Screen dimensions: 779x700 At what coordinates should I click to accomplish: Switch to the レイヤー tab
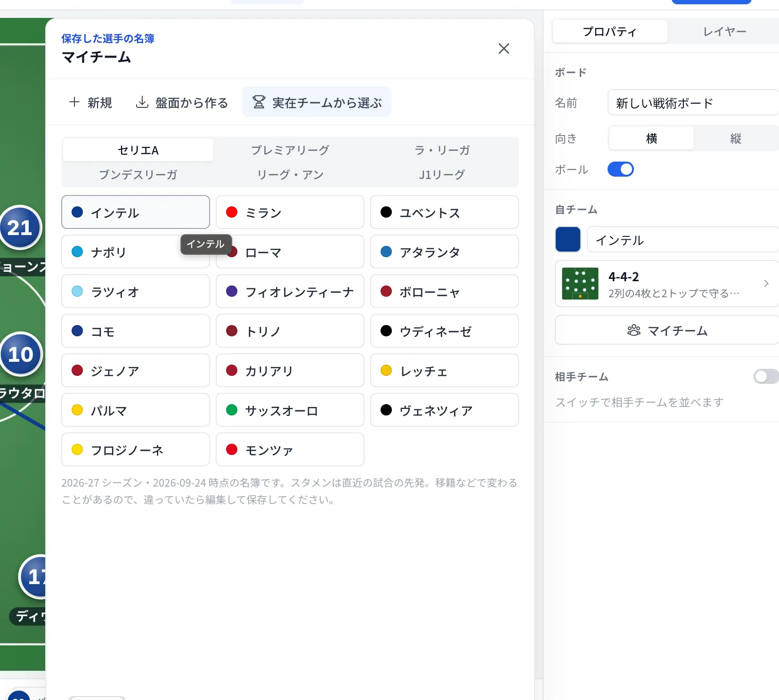[x=724, y=32]
